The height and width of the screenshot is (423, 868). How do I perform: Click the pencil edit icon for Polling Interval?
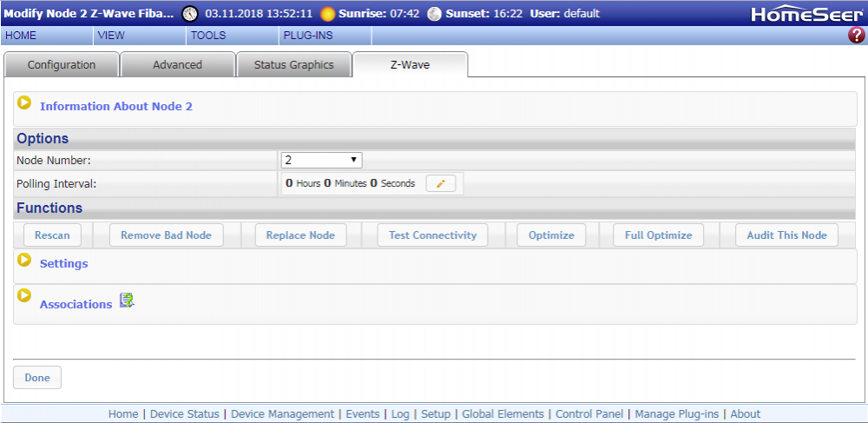click(x=441, y=184)
